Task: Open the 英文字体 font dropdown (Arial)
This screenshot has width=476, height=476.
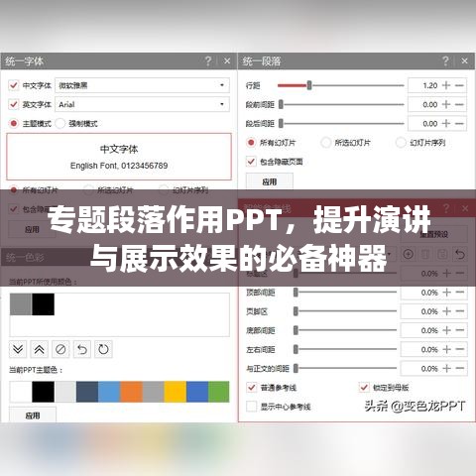Action: point(142,104)
